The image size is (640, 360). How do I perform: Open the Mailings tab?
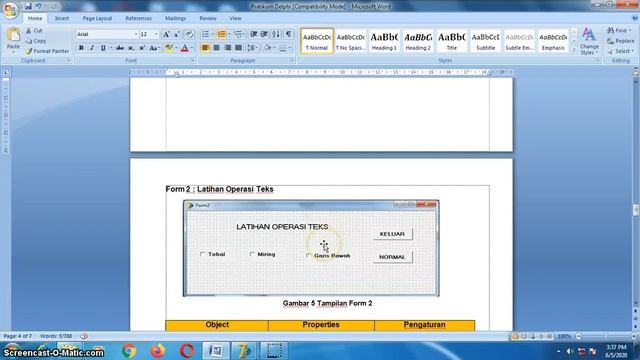coord(176,18)
